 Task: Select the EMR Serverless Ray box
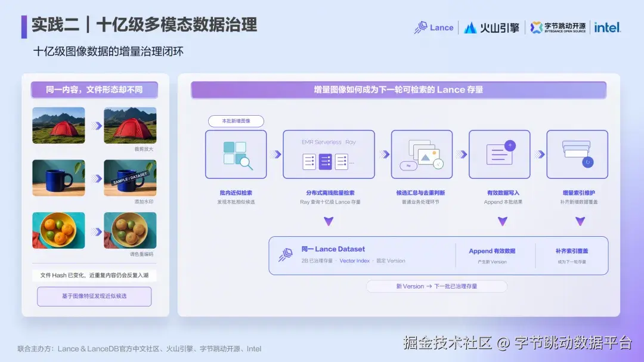329,154
